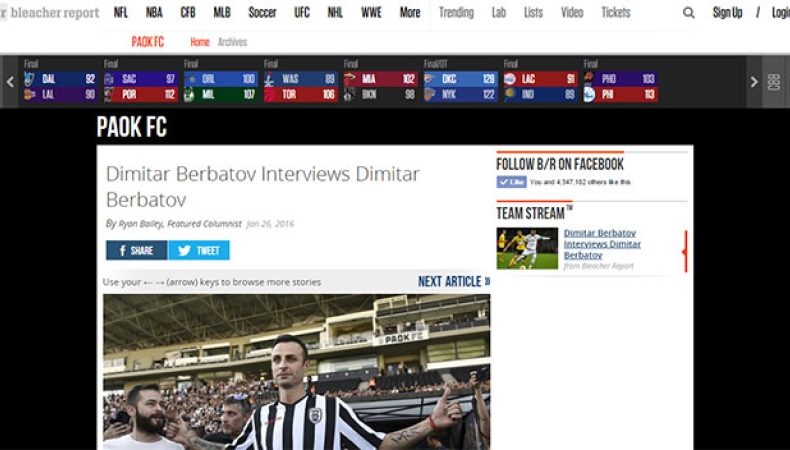This screenshot has height=450, width=790.
Task: Select the PAOK FC team link
Action: (x=148, y=42)
